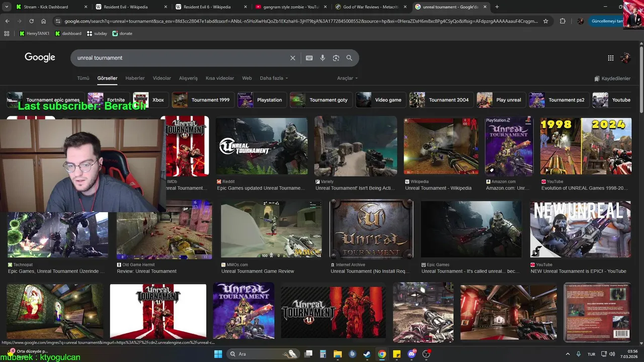Image resolution: width=644 pixels, height=362 pixels.
Task: Open the MMOs.com Game Review image
Action: pos(271,229)
